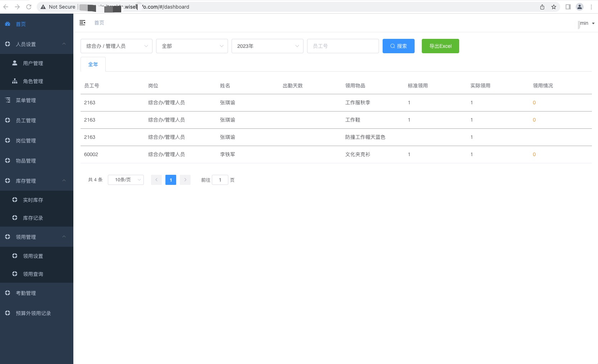The image size is (598, 364).
Task: Click the 实时库存 submenu icon
Action: (15, 200)
